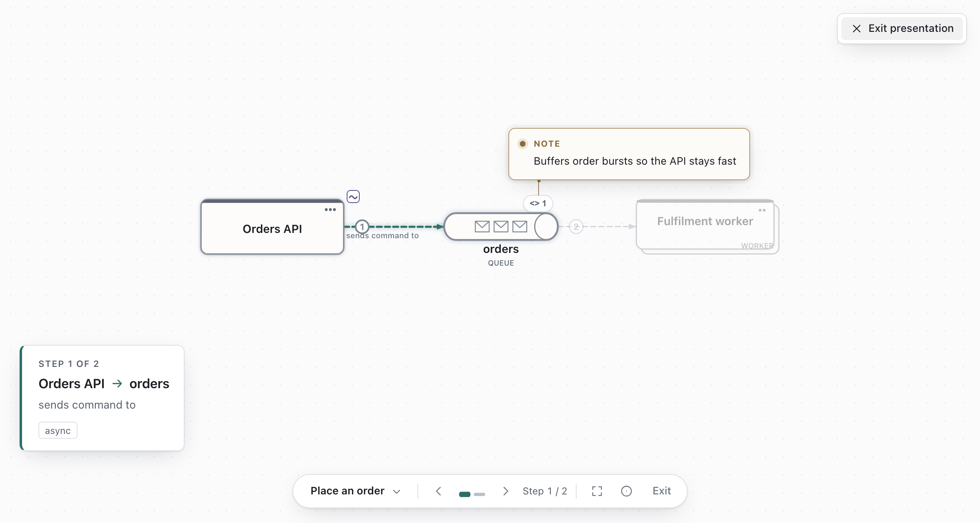Viewport: 980px width, 523px height.
Task: Click step marker 1 on the connection
Action: [362, 226]
